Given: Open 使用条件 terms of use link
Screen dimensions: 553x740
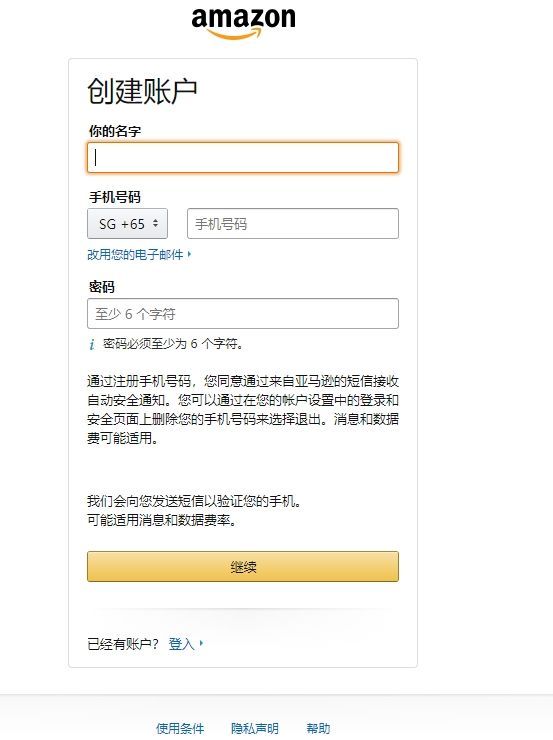Looking at the screenshot, I should (x=180, y=728).
